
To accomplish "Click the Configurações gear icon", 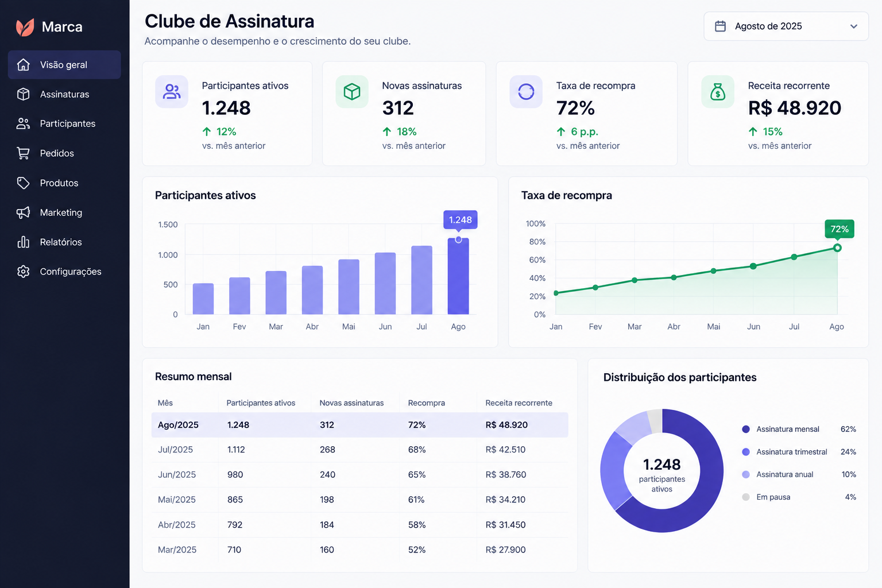I will pyautogui.click(x=24, y=272).
